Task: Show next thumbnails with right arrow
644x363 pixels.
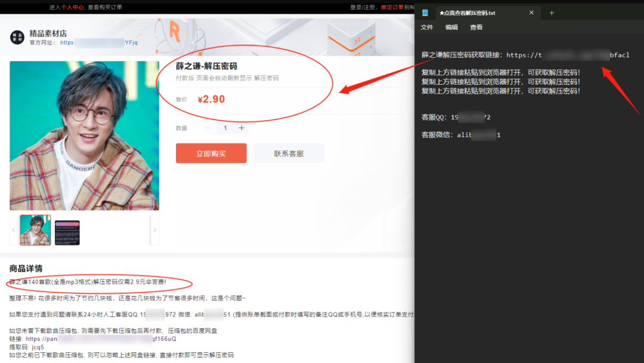Action: pyautogui.click(x=155, y=230)
